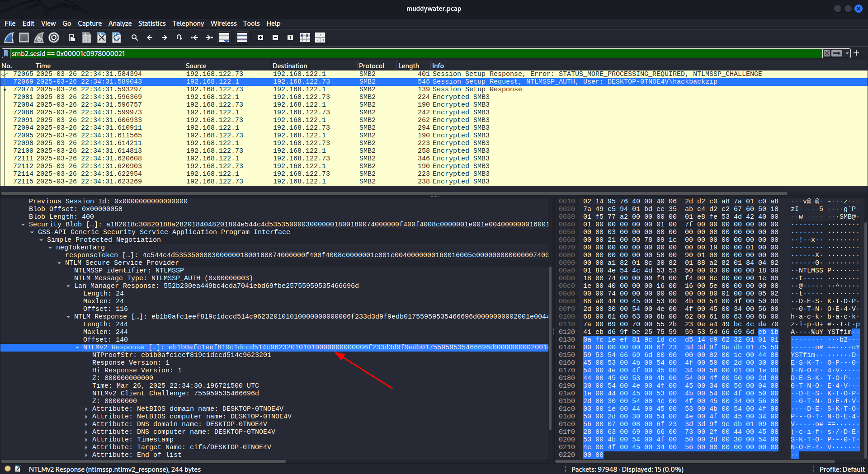Image resolution: width=868 pixels, height=474 pixels.
Task: Sort by the Length column header
Action: coord(413,66)
